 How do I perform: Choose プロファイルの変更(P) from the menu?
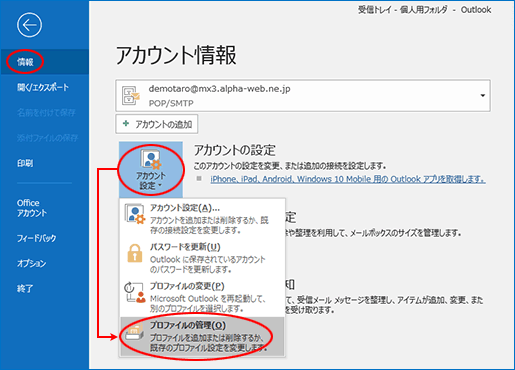pyautogui.click(x=202, y=297)
